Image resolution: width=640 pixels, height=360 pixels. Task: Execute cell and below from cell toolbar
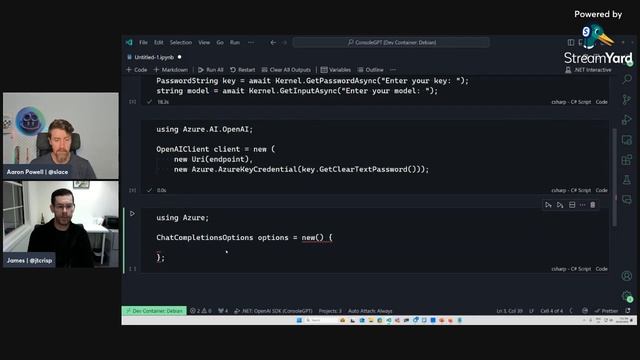click(x=560, y=205)
